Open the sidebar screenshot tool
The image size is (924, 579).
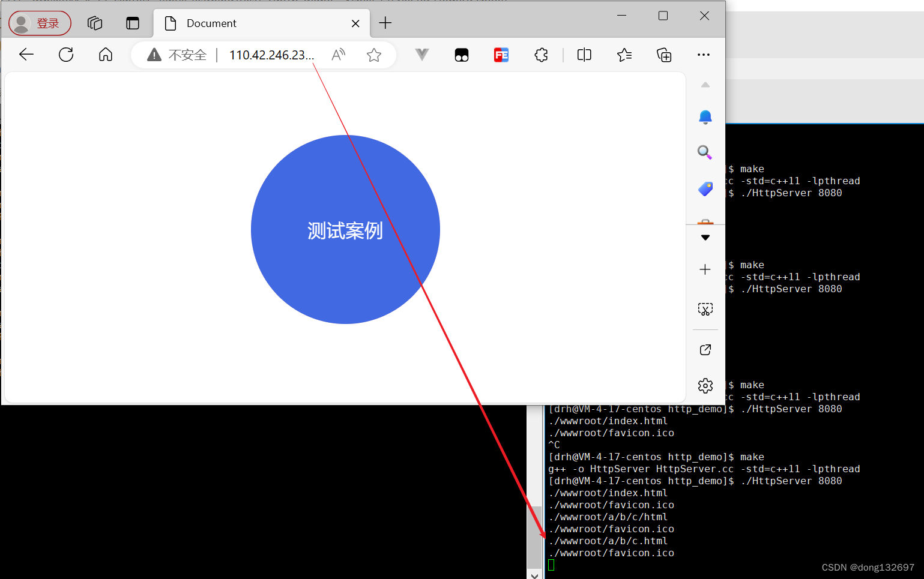(x=705, y=310)
